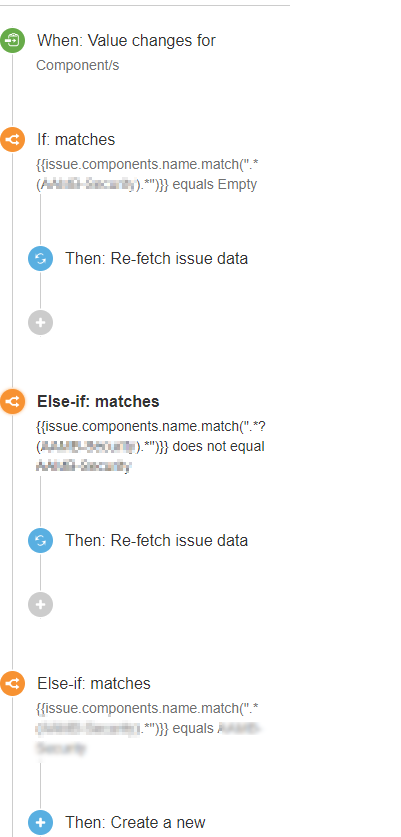Add a component with the plus under the bold Else-if
Image resolution: width=401 pixels, height=837 pixels.
(41, 605)
